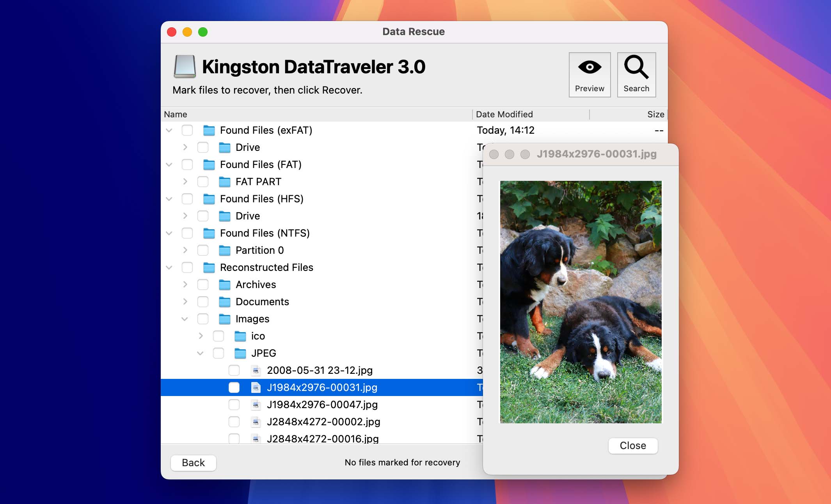Click the Images folder icon
This screenshot has height=504, width=831.
coord(225,319)
